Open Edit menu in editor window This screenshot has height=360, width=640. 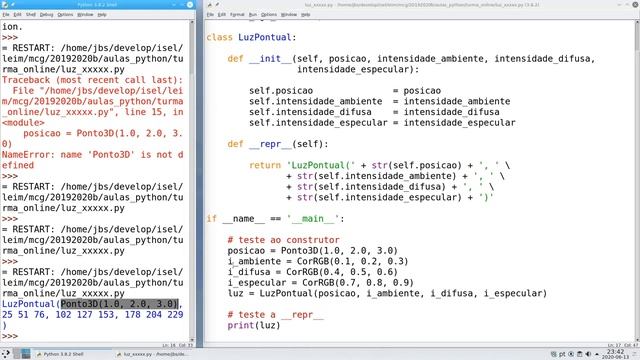222,14
